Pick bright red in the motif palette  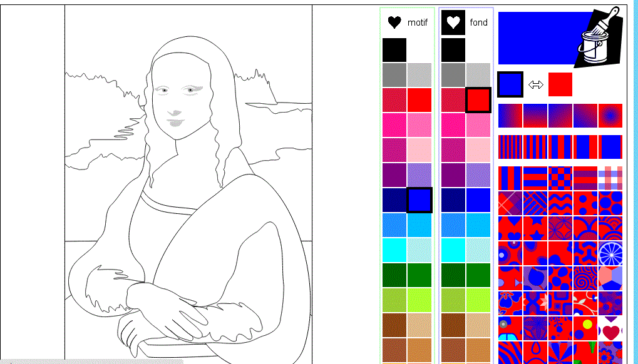pos(419,100)
